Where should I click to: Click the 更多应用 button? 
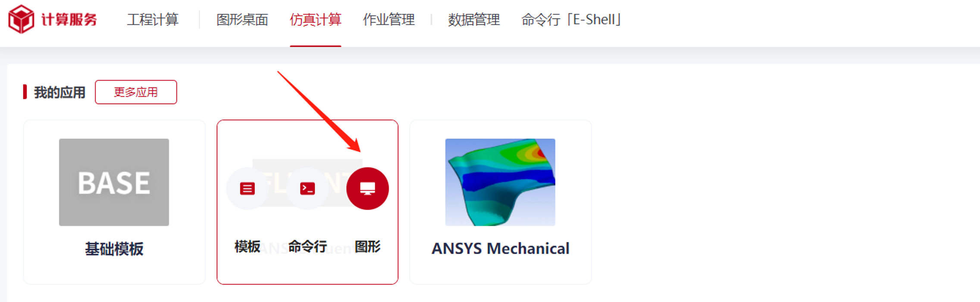coord(136,92)
